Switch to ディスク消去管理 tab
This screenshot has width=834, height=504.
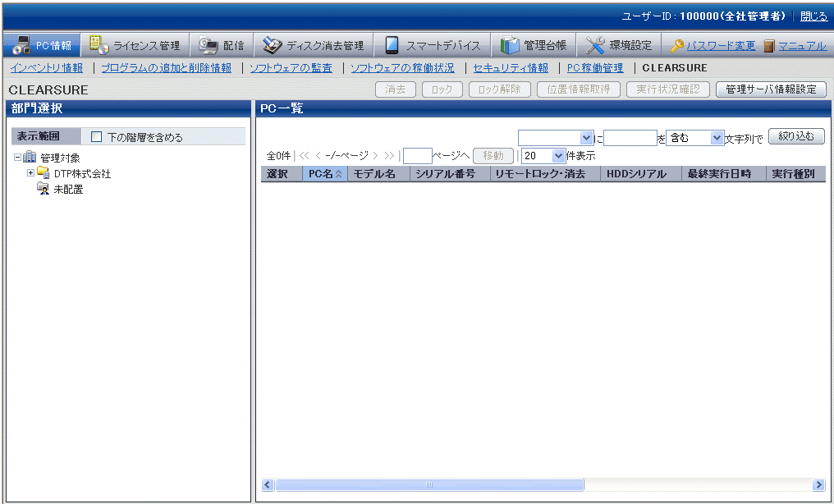pyautogui.click(x=314, y=45)
